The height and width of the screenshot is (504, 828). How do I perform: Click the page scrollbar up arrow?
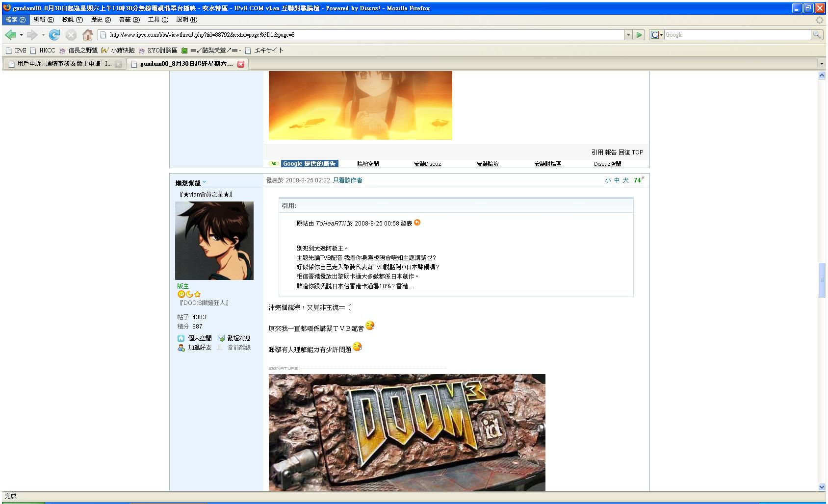tap(822, 76)
